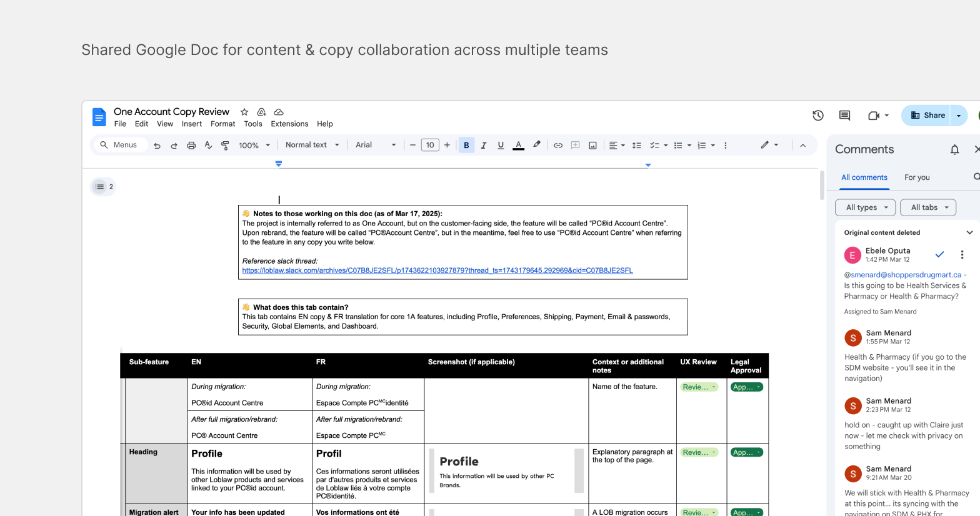This screenshot has height=516, width=980.
Task: Open the Google Docs home icon
Action: 99,117
